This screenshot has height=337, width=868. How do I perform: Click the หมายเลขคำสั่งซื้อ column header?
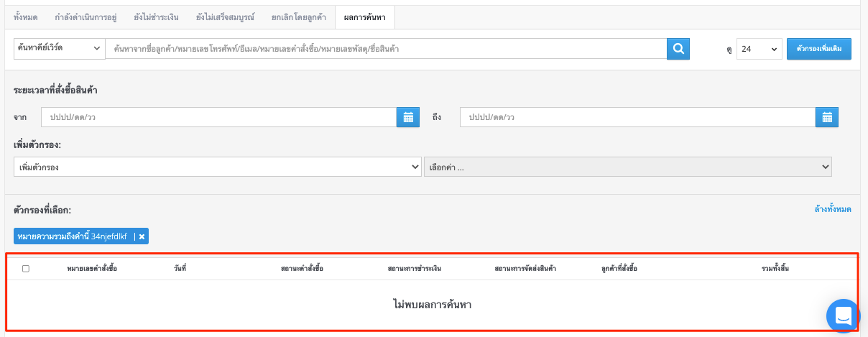coord(91,269)
